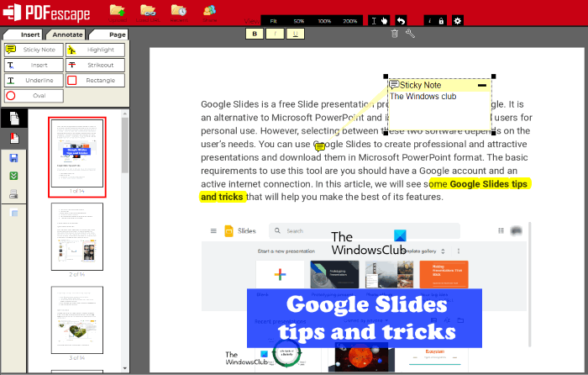
Task: Open page 3 of 14 thumbnail
Action: tap(77, 320)
